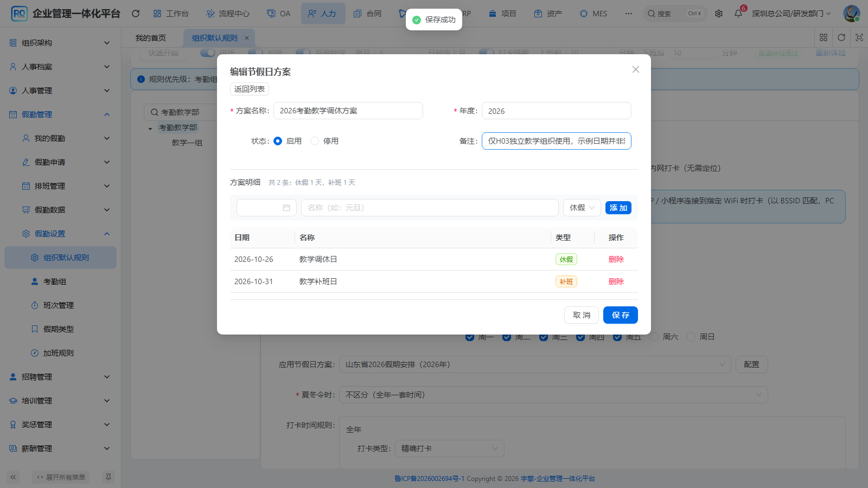Check the 周日 workday checkbox
This screenshot has height=488, width=868.
click(691, 337)
